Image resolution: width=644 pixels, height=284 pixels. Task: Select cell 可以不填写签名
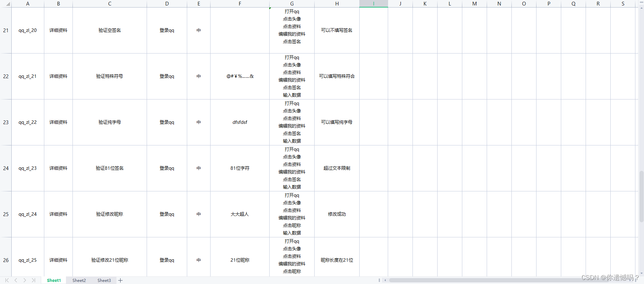tap(337, 30)
